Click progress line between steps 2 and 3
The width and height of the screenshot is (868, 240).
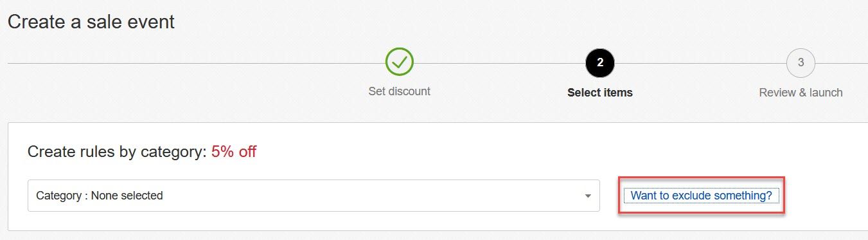[700, 63]
